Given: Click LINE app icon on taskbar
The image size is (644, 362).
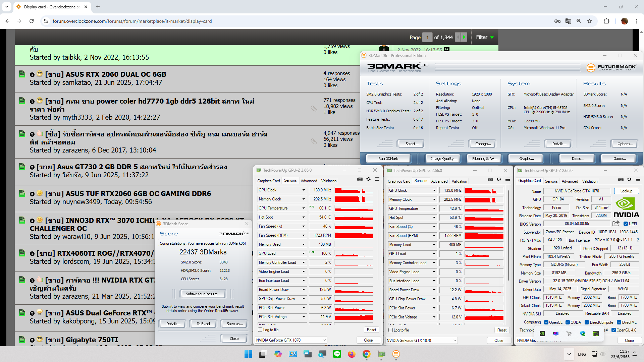Looking at the screenshot, I should point(337,354).
